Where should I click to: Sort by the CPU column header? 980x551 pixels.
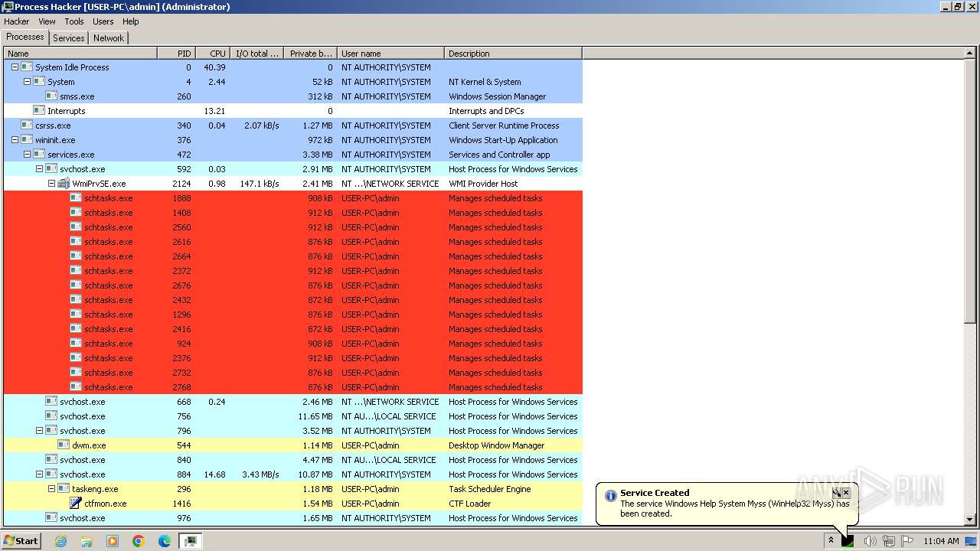click(214, 54)
